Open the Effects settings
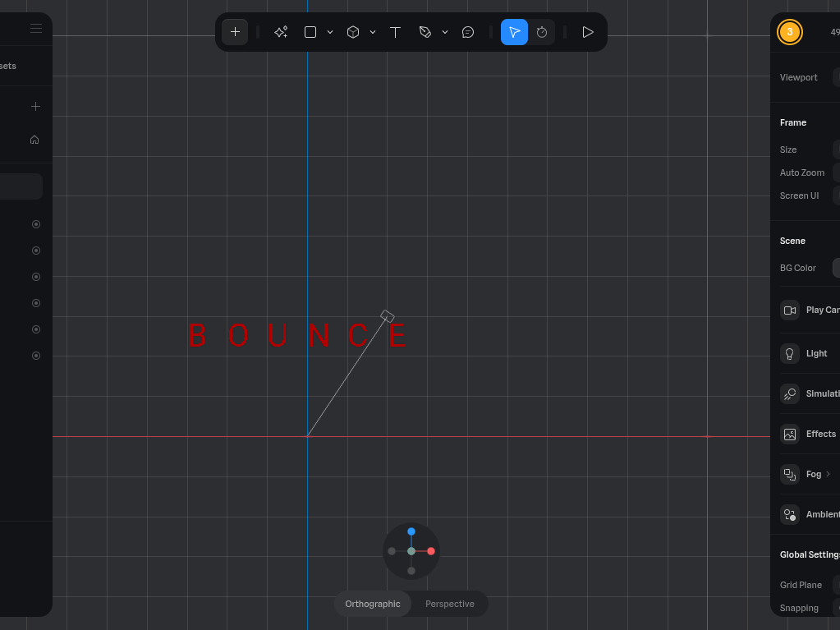The image size is (840, 630). 790,434
